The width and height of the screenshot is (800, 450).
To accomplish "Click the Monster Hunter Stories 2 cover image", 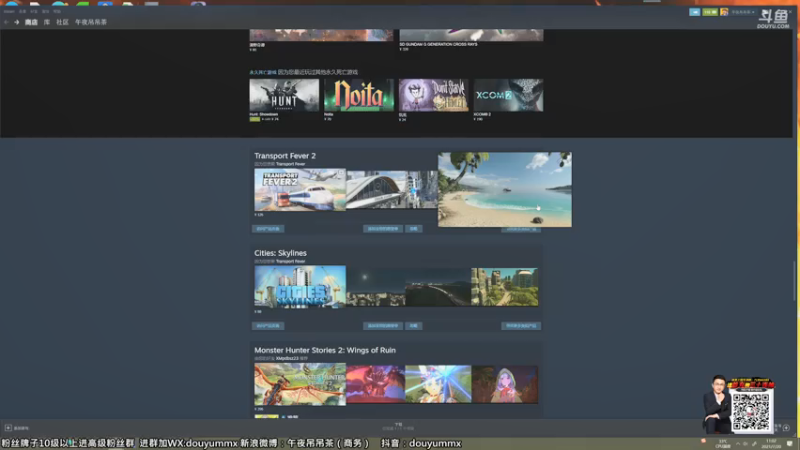I will [x=300, y=384].
